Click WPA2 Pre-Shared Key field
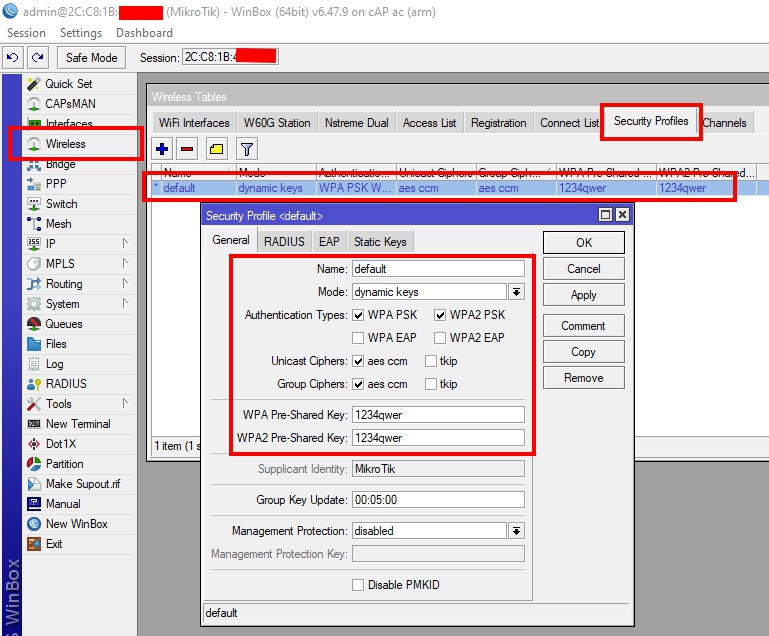769x636 pixels. pyautogui.click(x=438, y=438)
